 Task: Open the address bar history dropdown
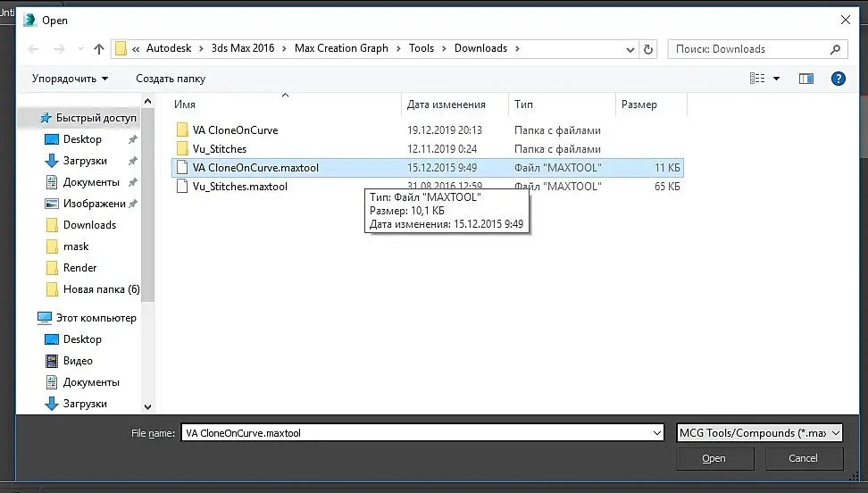[630, 49]
